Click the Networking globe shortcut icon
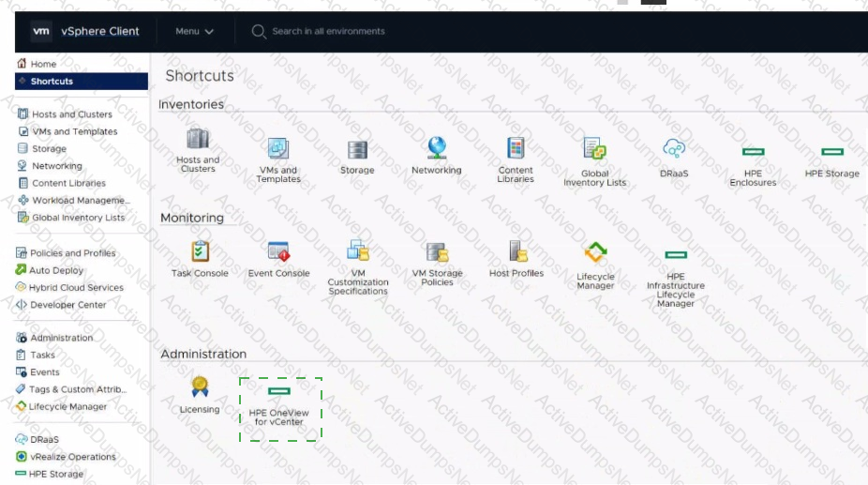 coord(436,147)
